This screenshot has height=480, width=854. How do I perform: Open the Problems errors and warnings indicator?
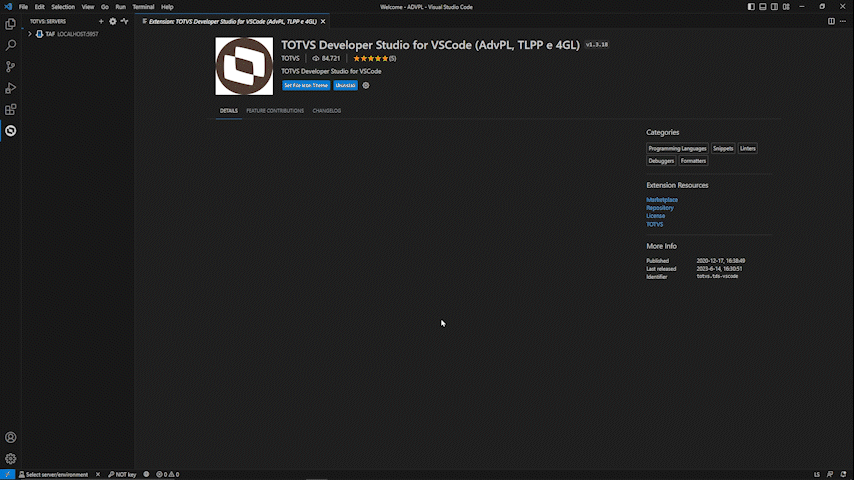(168, 475)
